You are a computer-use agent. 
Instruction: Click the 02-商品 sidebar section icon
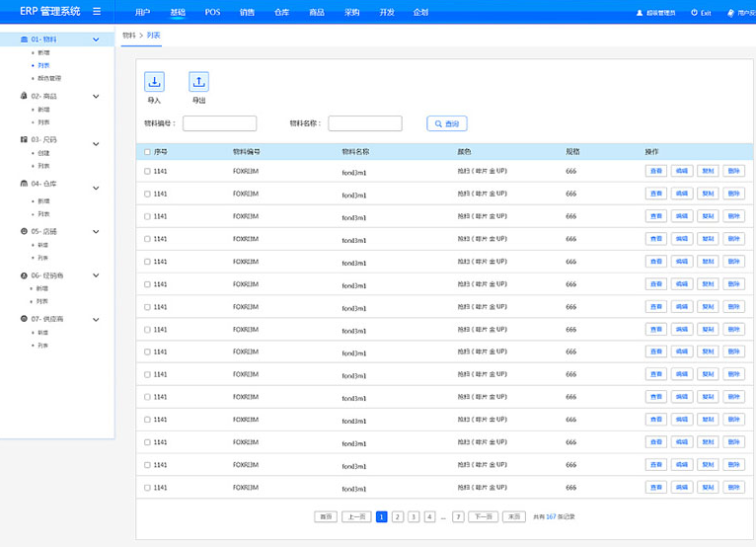coord(24,96)
